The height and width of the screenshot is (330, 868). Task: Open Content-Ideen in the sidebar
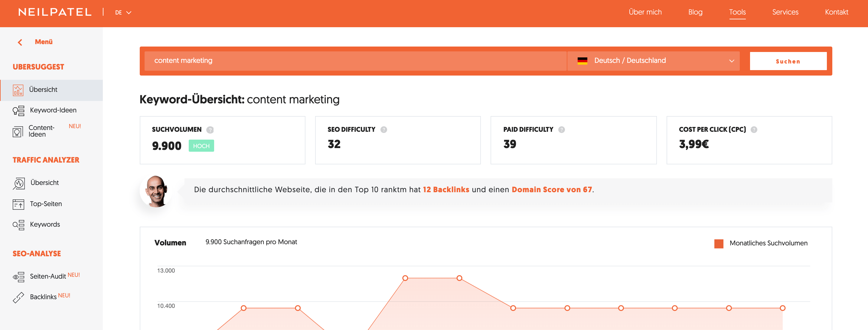tap(41, 131)
